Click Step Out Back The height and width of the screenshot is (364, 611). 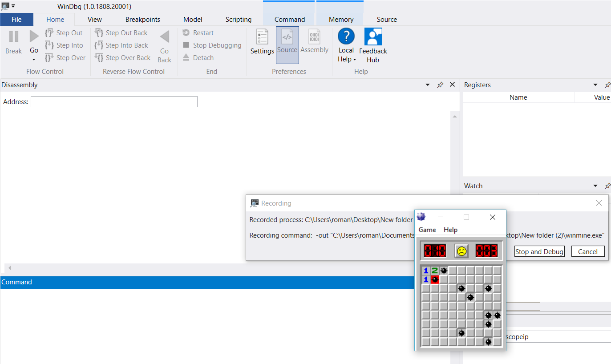click(121, 33)
